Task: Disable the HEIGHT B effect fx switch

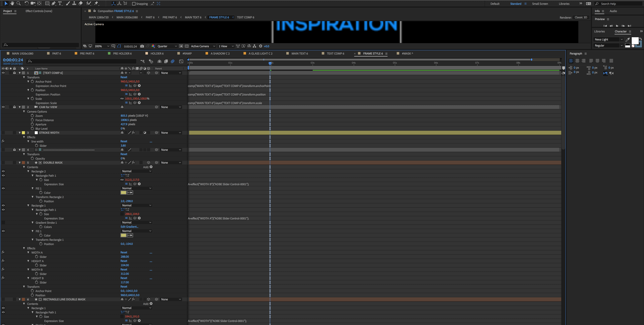Action: point(3,278)
